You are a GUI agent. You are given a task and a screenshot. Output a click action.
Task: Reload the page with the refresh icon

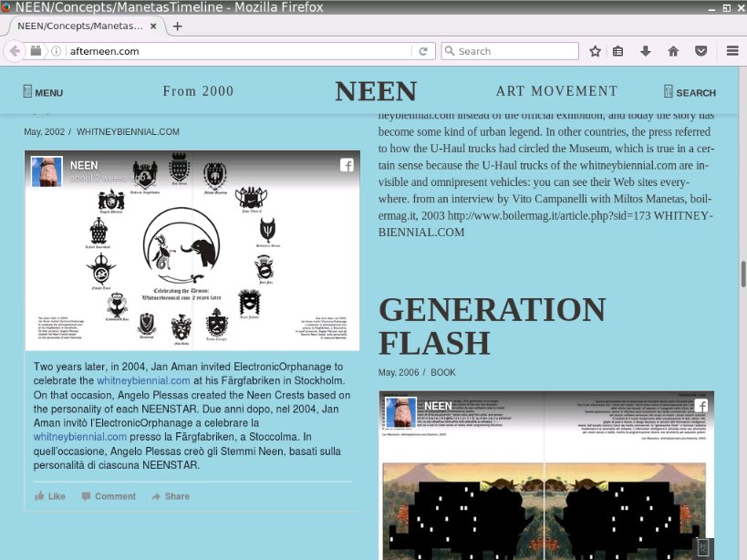pos(423,51)
